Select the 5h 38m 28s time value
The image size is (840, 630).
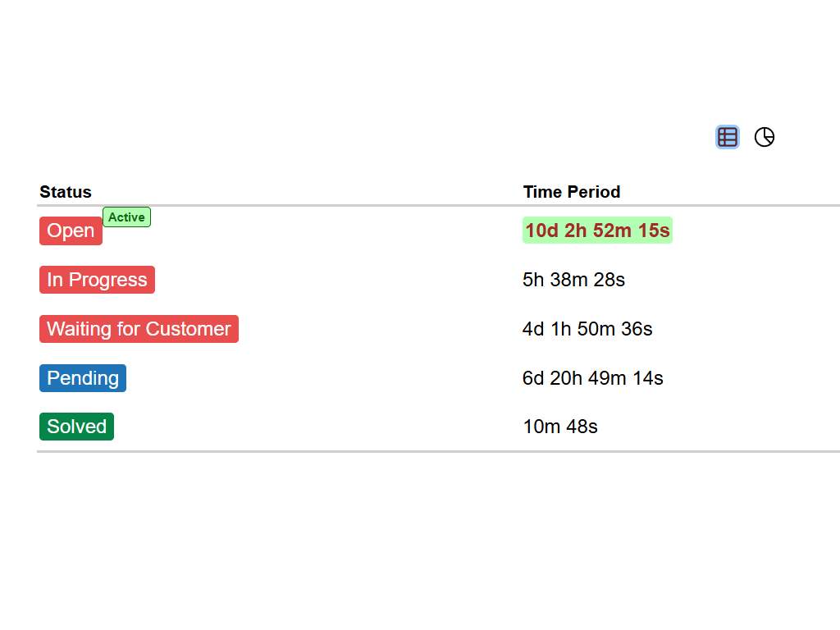[573, 280]
